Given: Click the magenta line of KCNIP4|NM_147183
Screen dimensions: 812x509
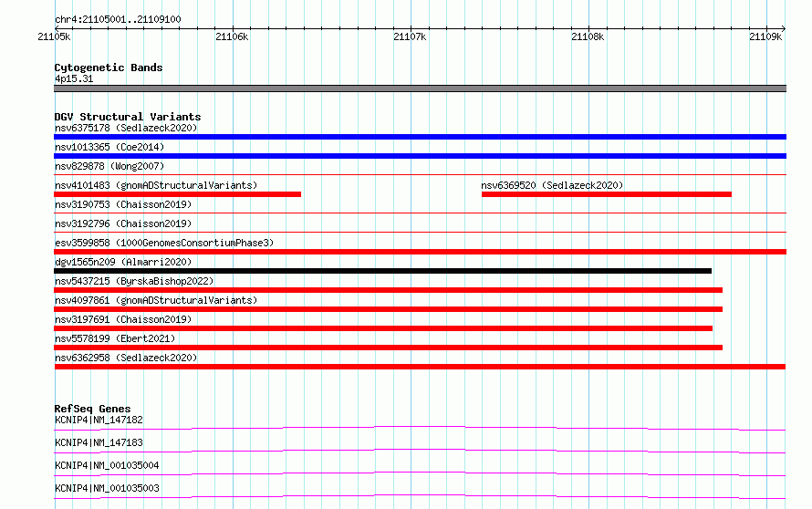Looking at the screenshot, I should 420,451.
